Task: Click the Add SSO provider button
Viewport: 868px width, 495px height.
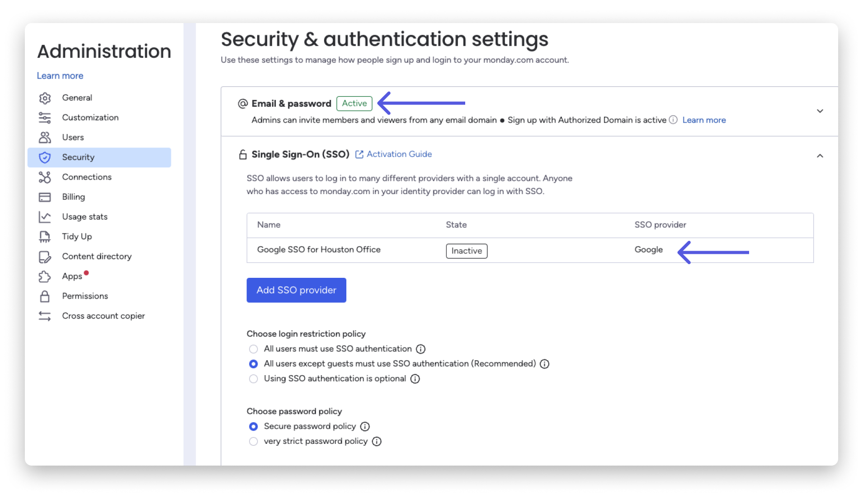Action: tap(296, 290)
